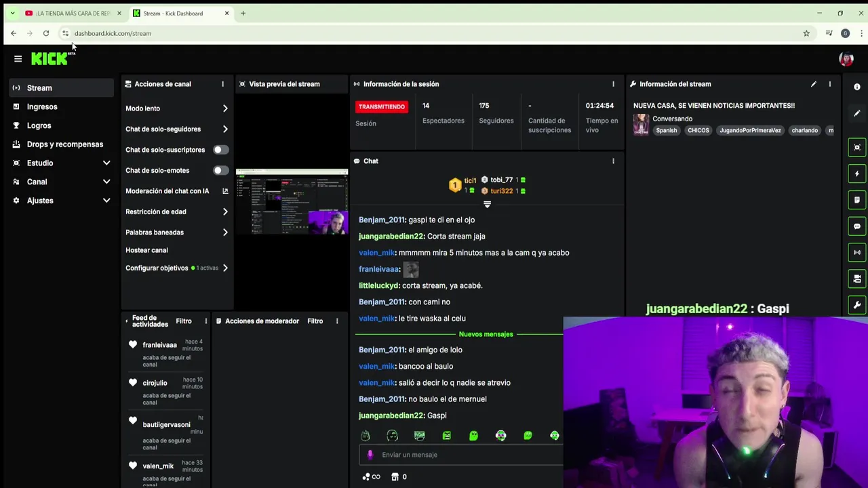868x488 pixels.
Task: Click the chat bubble icon in right sidebar
Action: click(x=857, y=226)
